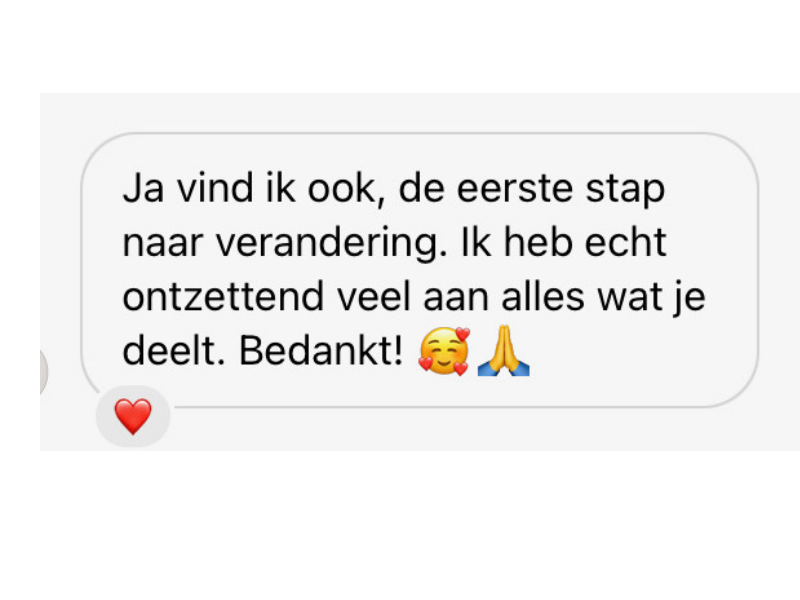Viewport: 800px width, 600px height.
Task: Click the word "Ja" starting the message
Action: click(143, 189)
